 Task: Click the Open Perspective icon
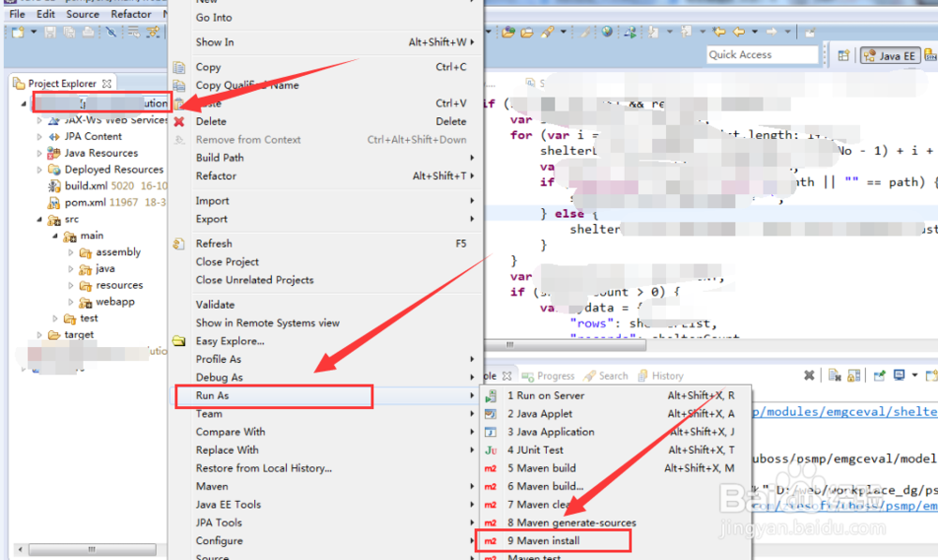(x=843, y=55)
